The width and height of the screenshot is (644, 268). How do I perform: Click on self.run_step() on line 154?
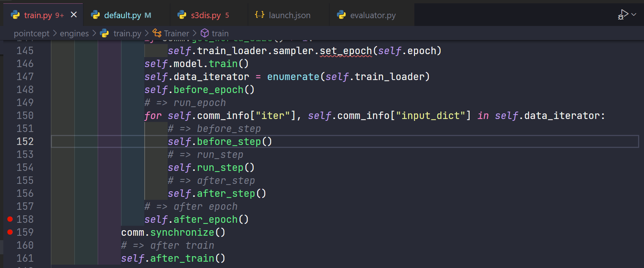(211, 168)
